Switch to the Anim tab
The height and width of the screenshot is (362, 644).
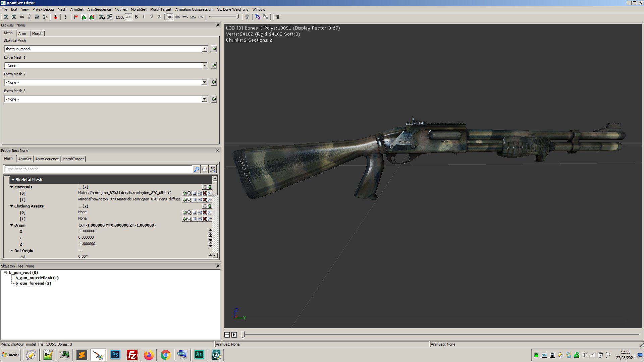pyautogui.click(x=22, y=33)
